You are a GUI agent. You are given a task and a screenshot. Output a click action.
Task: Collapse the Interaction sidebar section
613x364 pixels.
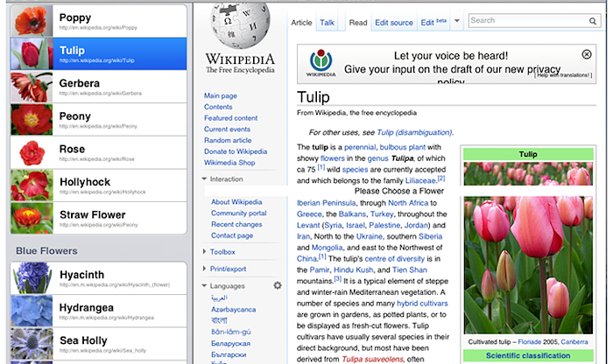[x=204, y=178]
